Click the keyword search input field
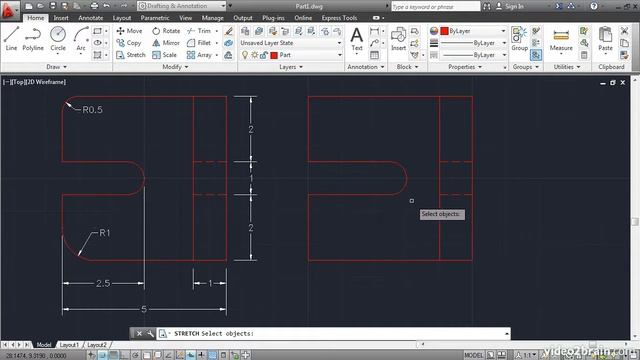The image size is (640, 360). [x=436, y=7]
